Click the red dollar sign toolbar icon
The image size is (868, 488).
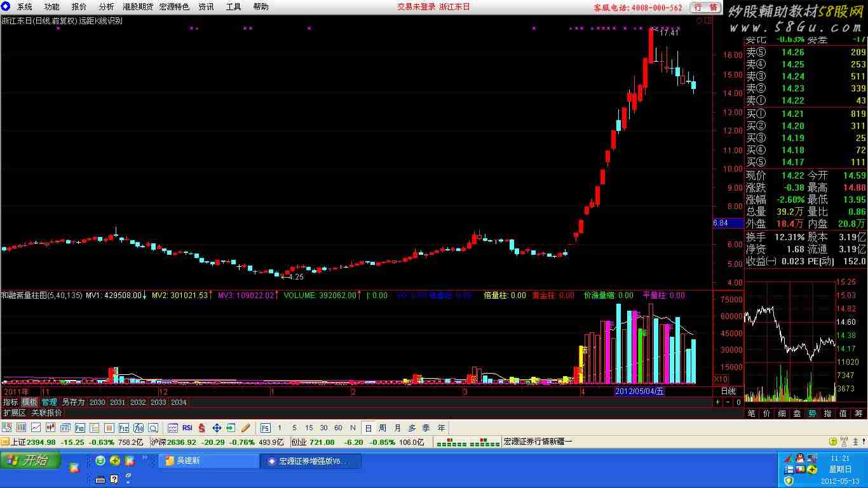(x=202, y=428)
